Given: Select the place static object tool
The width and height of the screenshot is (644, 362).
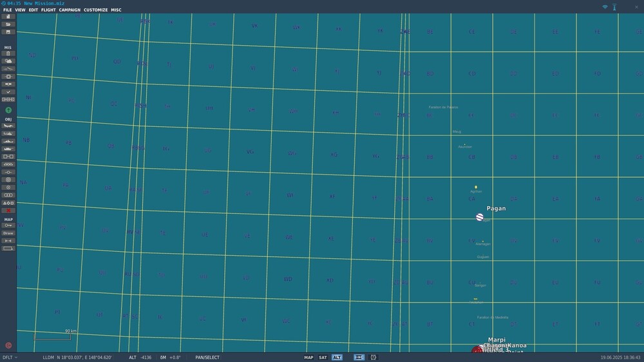Looking at the screenshot, I should (x=8, y=157).
